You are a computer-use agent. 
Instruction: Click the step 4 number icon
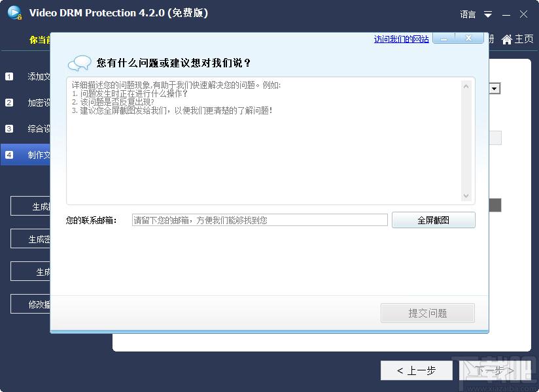click(9, 154)
